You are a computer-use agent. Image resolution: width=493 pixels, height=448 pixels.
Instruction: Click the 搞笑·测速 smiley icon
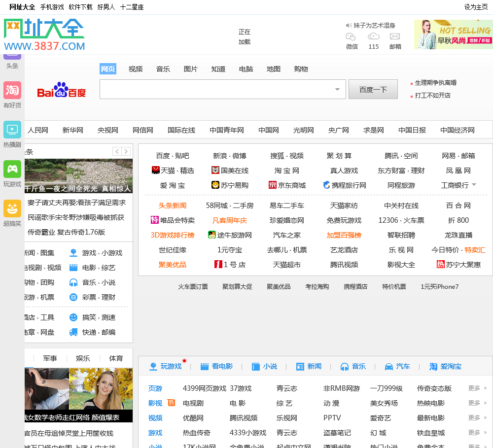pos(73,317)
